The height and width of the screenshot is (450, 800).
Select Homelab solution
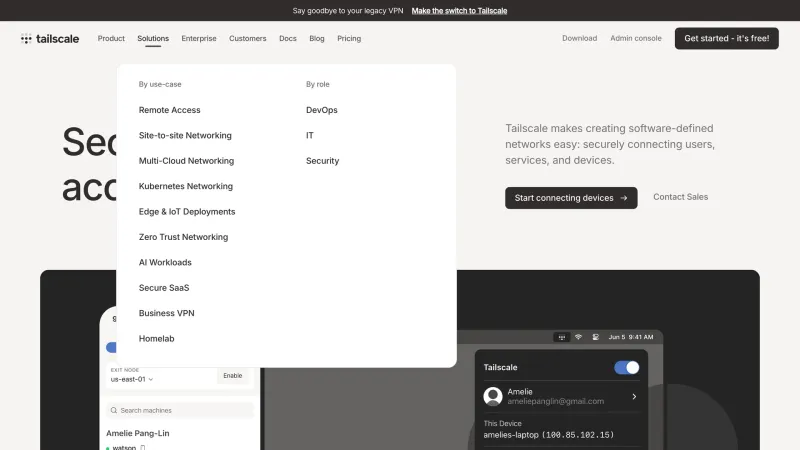(x=157, y=338)
